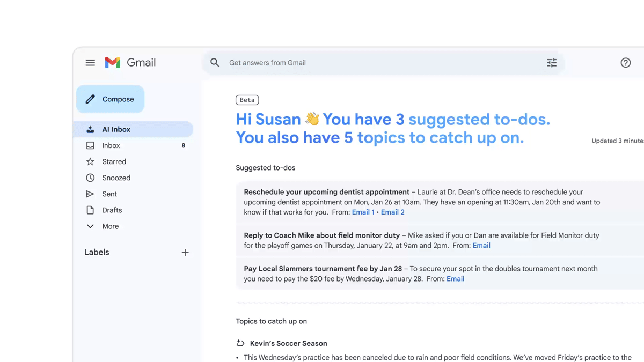Open Starred using the star icon
644x362 pixels.
tap(91, 161)
